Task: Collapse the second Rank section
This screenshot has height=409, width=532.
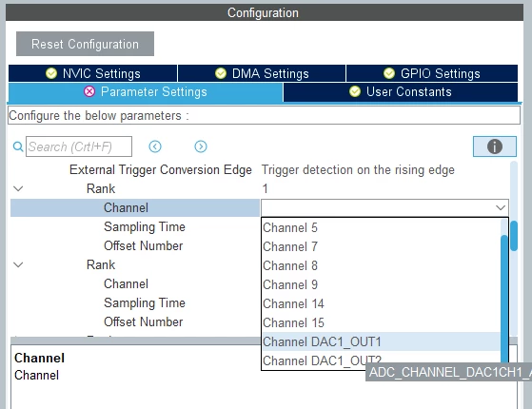Action: click(18, 264)
